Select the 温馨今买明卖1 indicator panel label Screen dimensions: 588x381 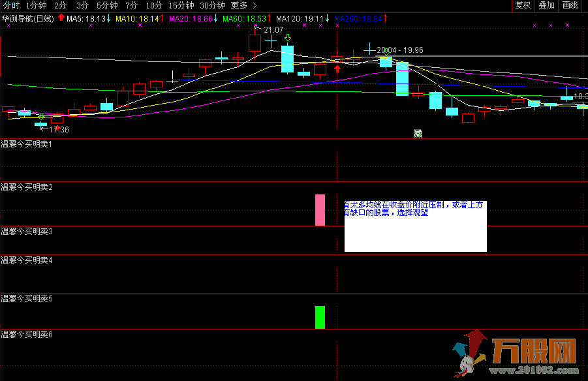27,144
